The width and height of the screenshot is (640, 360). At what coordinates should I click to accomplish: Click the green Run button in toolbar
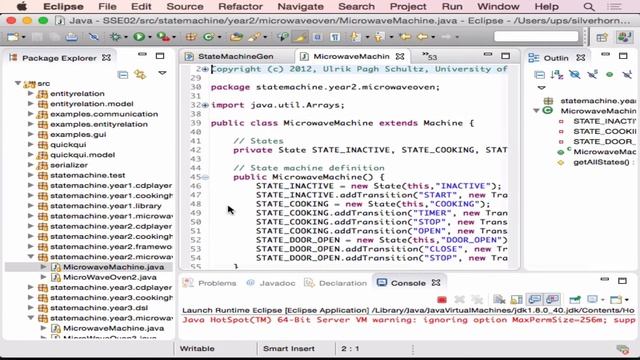139,37
